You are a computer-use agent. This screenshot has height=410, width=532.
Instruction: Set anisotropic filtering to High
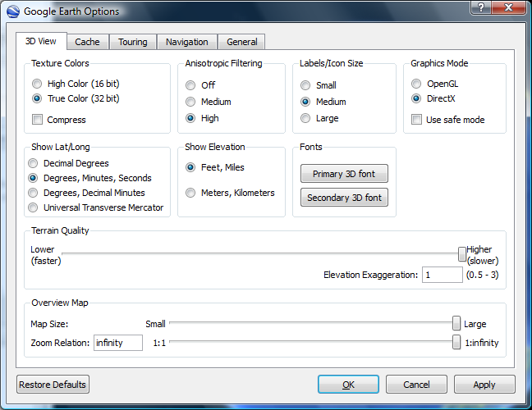[202, 118]
